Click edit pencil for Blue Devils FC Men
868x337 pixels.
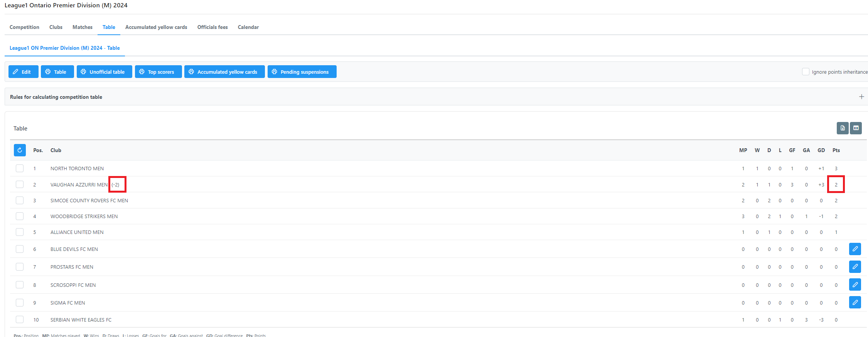(855, 249)
